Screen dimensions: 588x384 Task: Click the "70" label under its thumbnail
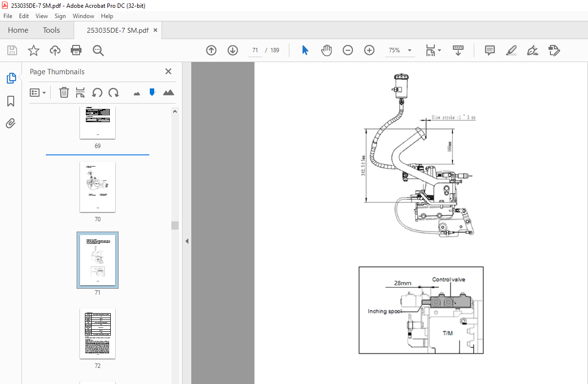point(98,219)
